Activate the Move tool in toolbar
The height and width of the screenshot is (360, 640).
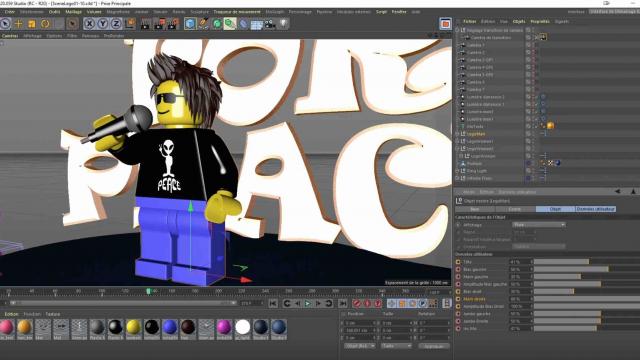(x=18, y=24)
